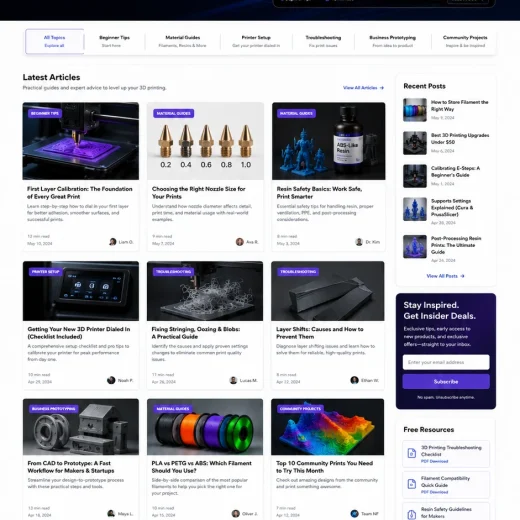The height and width of the screenshot is (520, 520).
Task: Open the PLA vs PETG vs ABS filament image
Action: [205, 427]
